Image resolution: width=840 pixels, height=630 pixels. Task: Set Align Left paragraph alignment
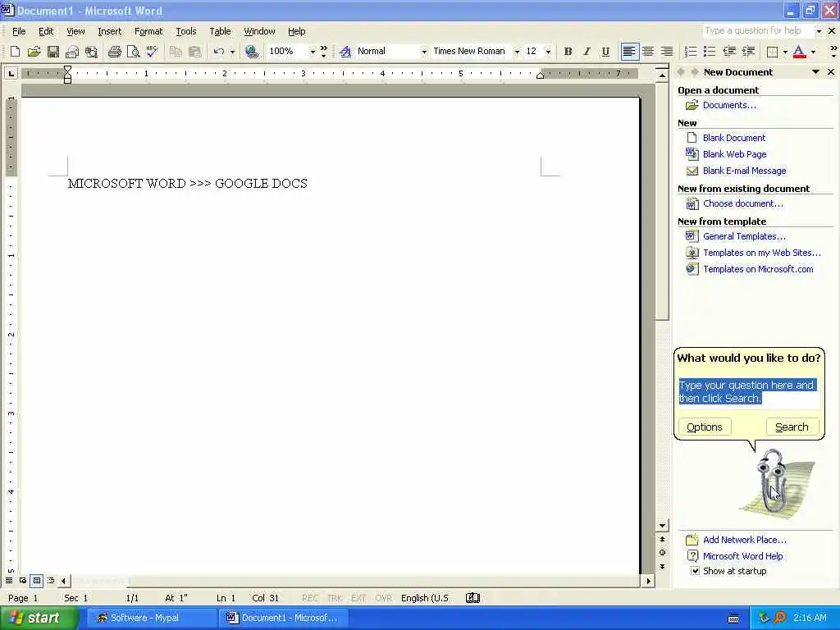[629, 52]
